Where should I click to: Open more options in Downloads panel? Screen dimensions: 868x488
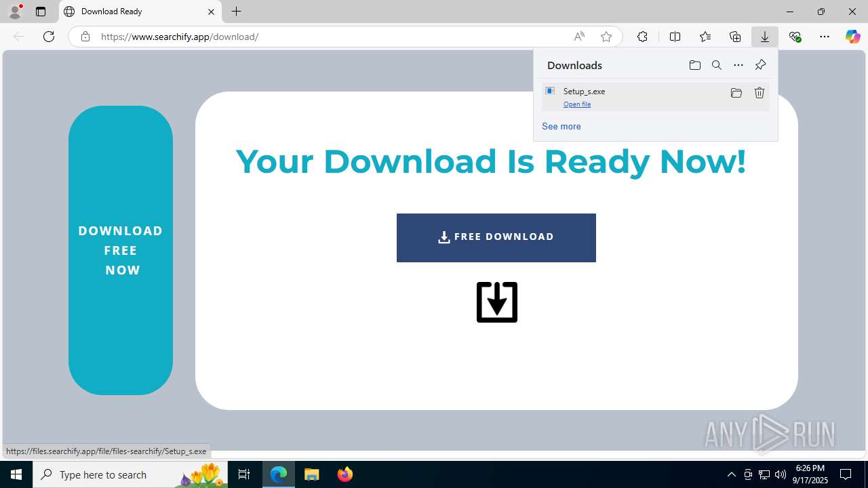[738, 65]
